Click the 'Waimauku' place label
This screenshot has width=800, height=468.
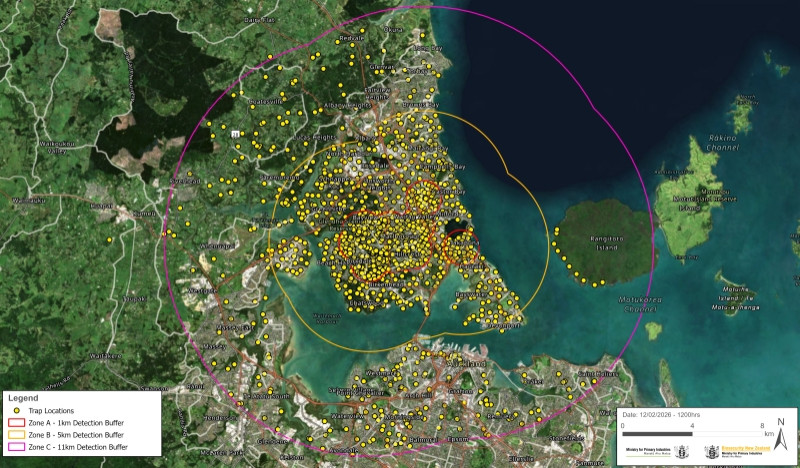coord(29,201)
